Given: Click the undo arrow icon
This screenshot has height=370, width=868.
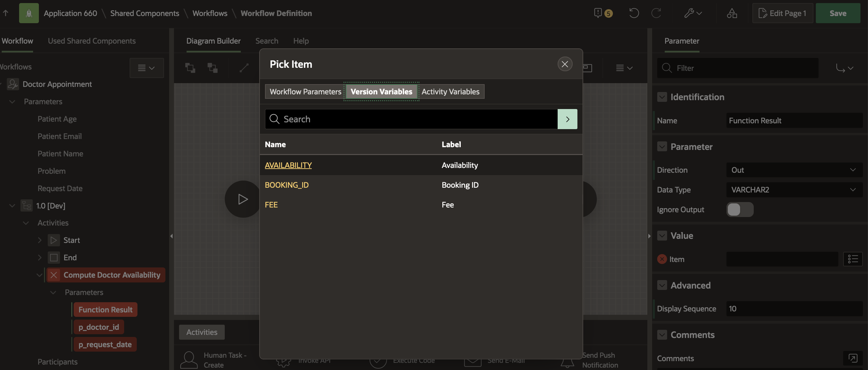Looking at the screenshot, I should (x=634, y=13).
